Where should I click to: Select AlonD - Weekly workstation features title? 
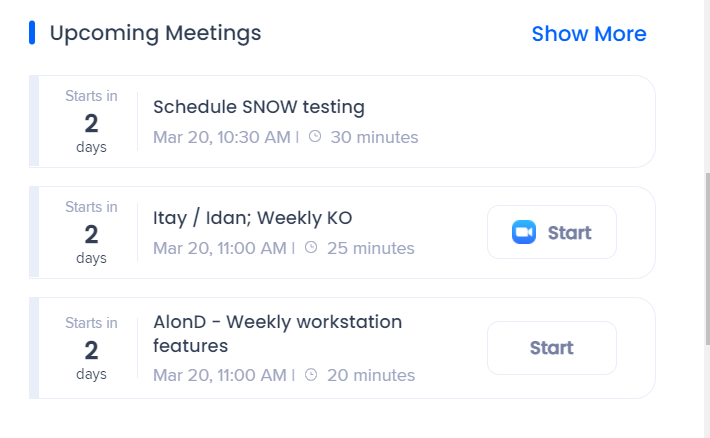[277, 334]
